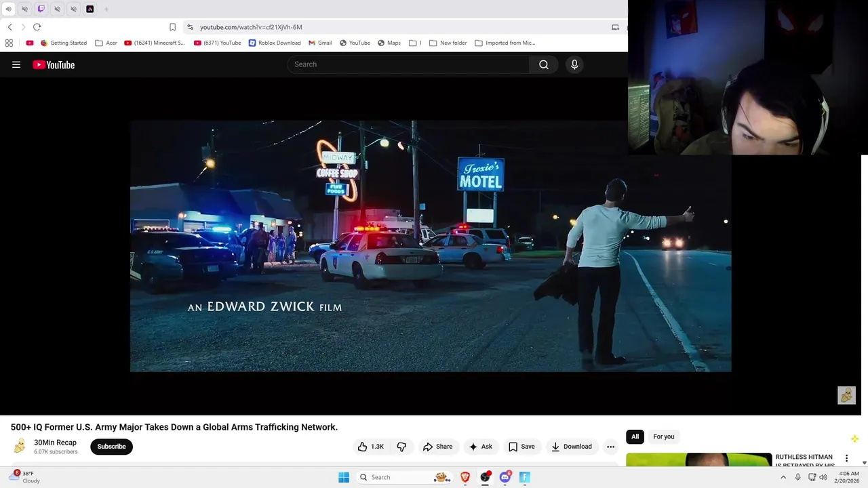This screenshot has height=488, width=868.
Task: Download the video
Action: [x=572, y=447]
